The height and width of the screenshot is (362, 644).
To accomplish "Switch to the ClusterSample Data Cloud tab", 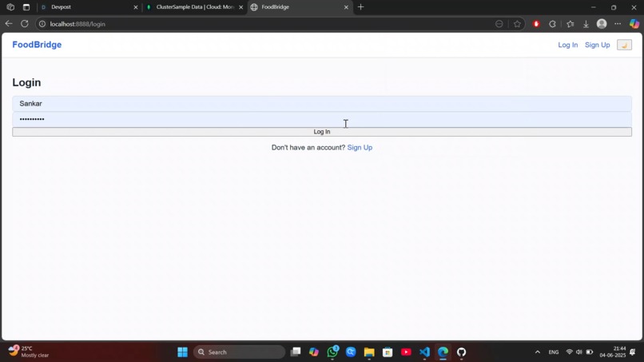I will click(x=193, y=7).
